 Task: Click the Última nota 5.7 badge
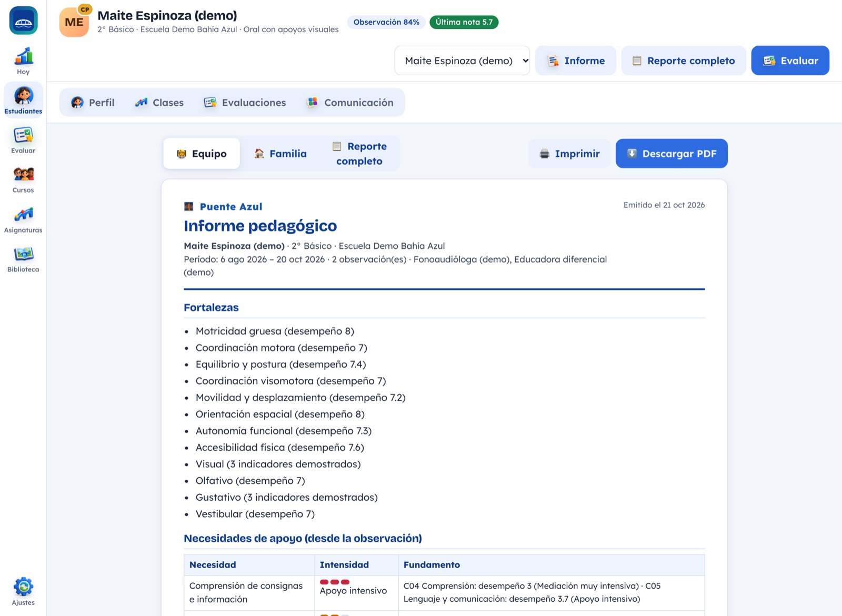click(x=464, y=22)
